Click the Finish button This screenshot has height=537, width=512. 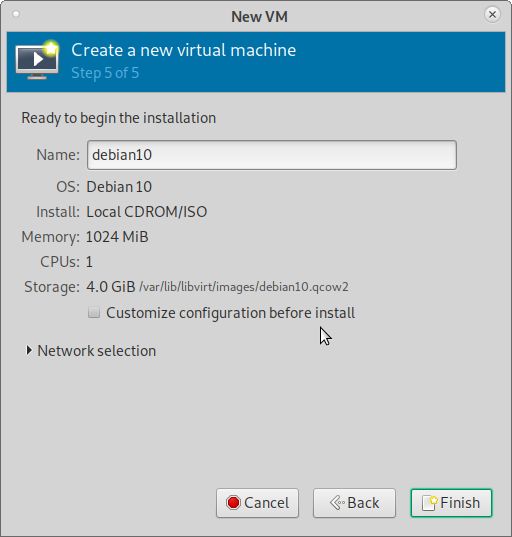[x=451, y=503]
